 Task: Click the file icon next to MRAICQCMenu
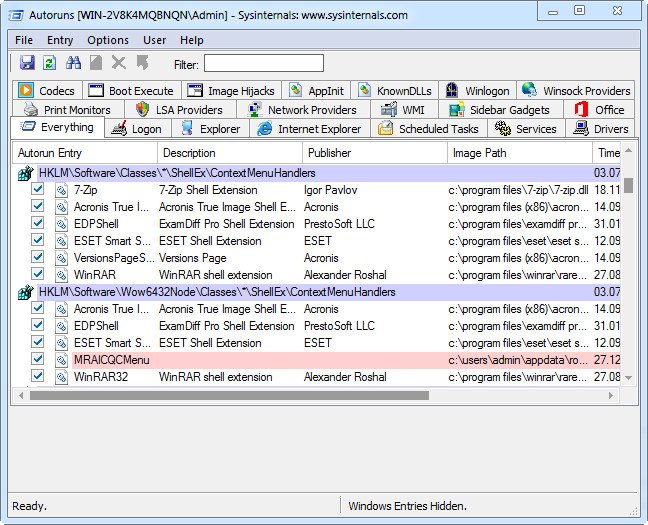[62, 360]
